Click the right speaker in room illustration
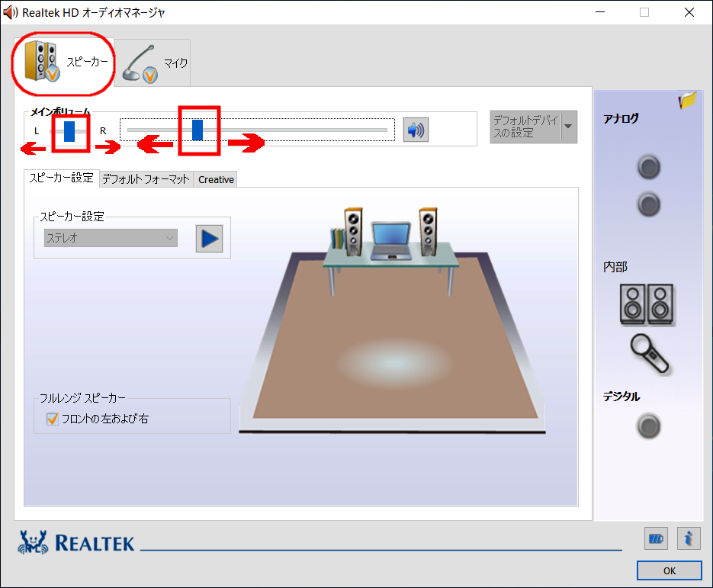This screenshot has width=713, height=588. point(428,232)
